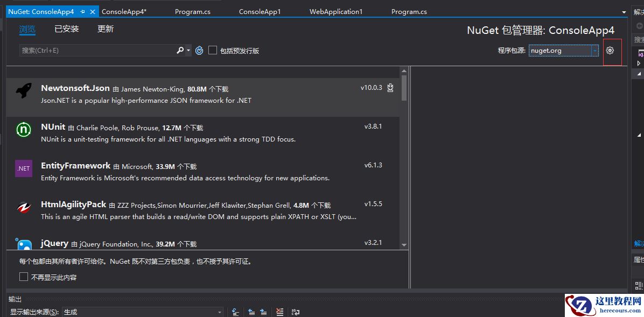The image size is (644, 317).
Task: Click the 输出 panel title
Action: (x=15, y=299)
